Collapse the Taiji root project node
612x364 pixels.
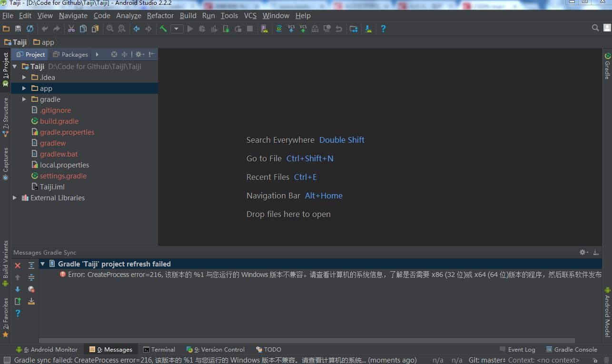(15, 66)
